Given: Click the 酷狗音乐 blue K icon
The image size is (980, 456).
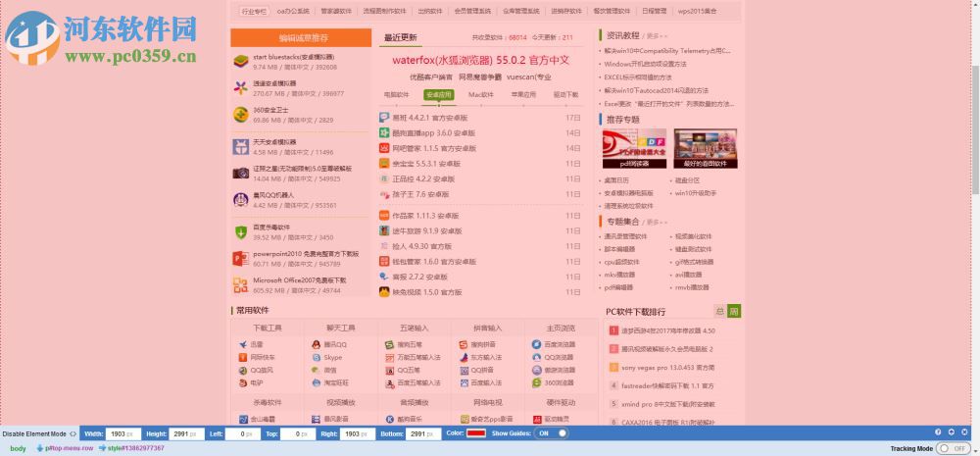Looking at the screenshot, I should (389, 419).
